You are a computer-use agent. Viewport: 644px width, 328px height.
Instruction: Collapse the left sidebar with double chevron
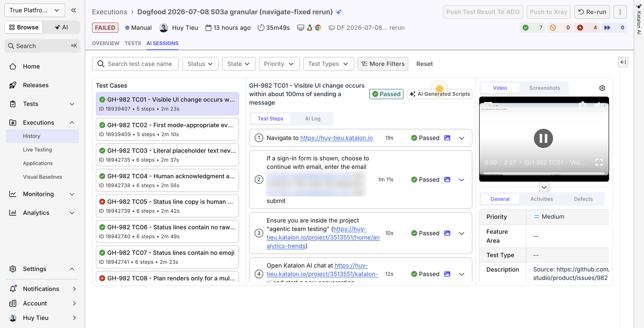click(73, 10)
